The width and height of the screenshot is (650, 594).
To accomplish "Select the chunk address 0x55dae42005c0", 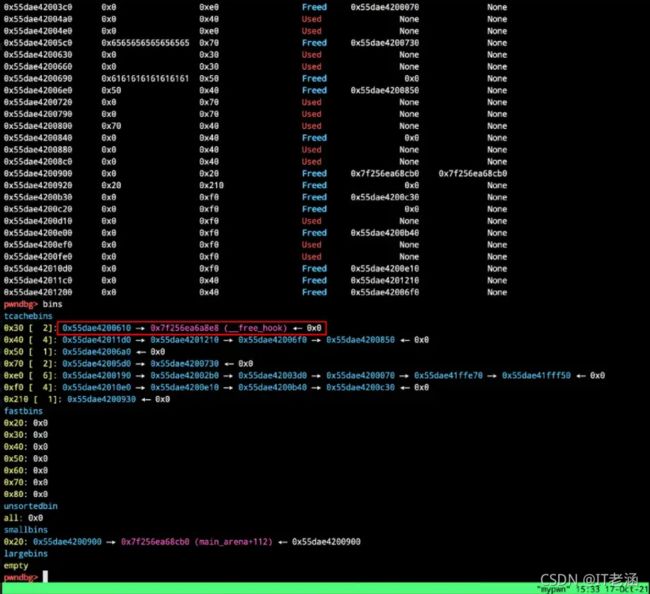I will (38, 43).
